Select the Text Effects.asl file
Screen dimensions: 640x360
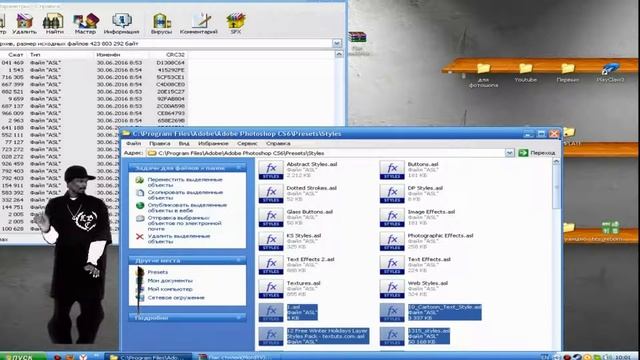416,264
